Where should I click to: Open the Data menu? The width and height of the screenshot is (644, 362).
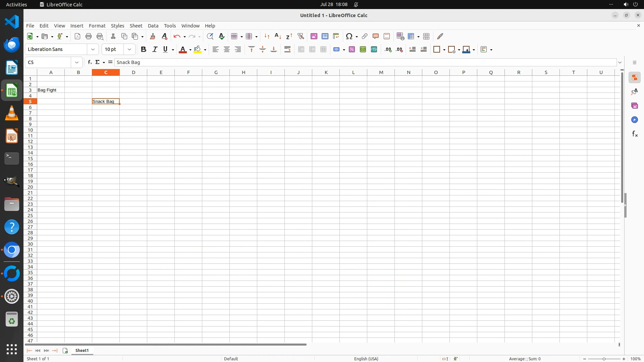tap(153, 25)
